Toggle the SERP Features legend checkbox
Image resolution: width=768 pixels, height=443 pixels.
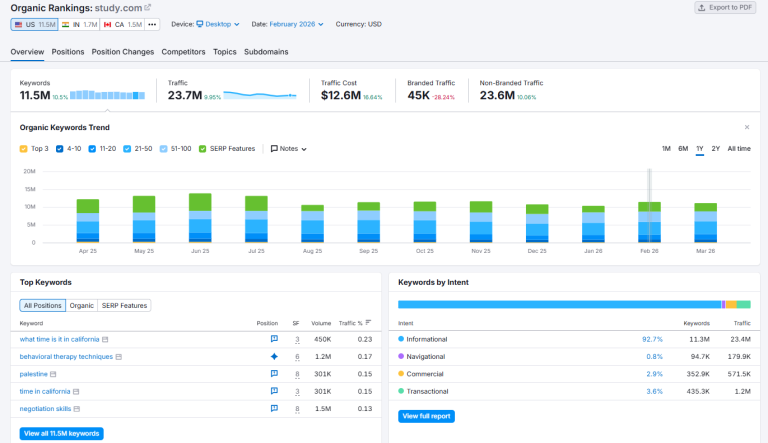click(x=203, y=149)
